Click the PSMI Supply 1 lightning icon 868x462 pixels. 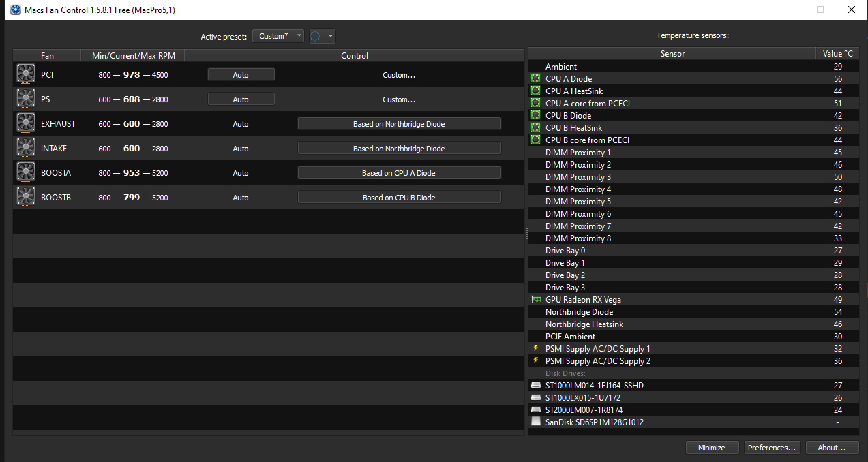click(x=535, y=348)
